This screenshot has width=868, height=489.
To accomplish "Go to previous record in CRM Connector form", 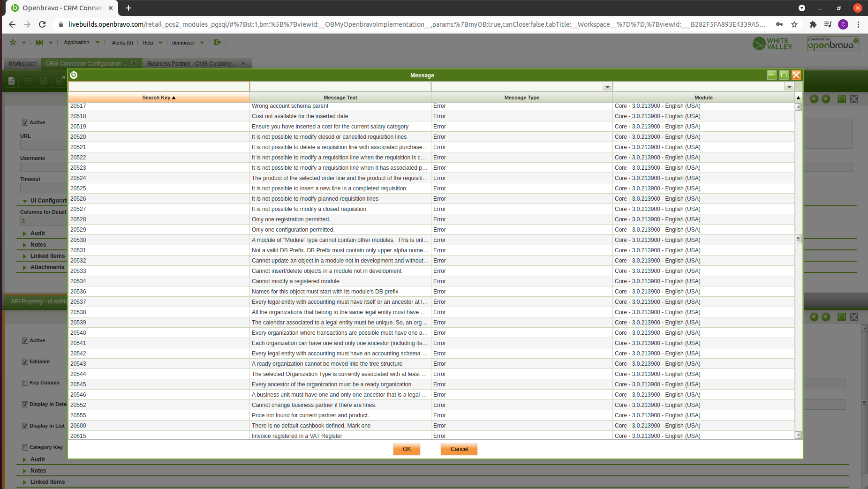I will tap(814, 98).
